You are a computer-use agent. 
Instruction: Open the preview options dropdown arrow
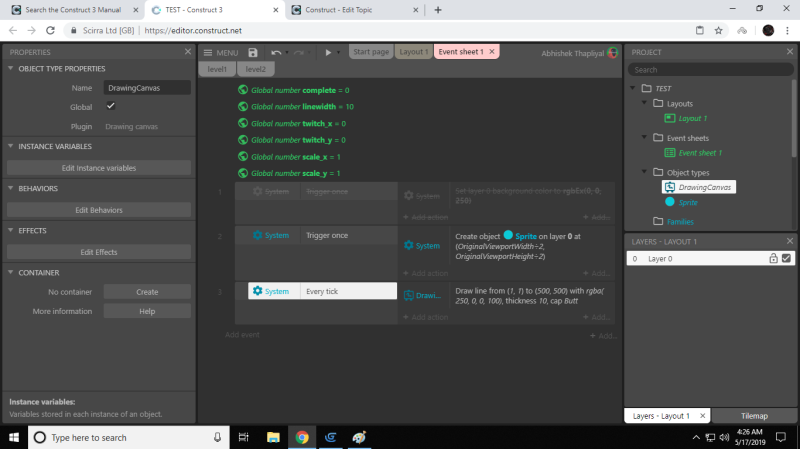point(338,53)
